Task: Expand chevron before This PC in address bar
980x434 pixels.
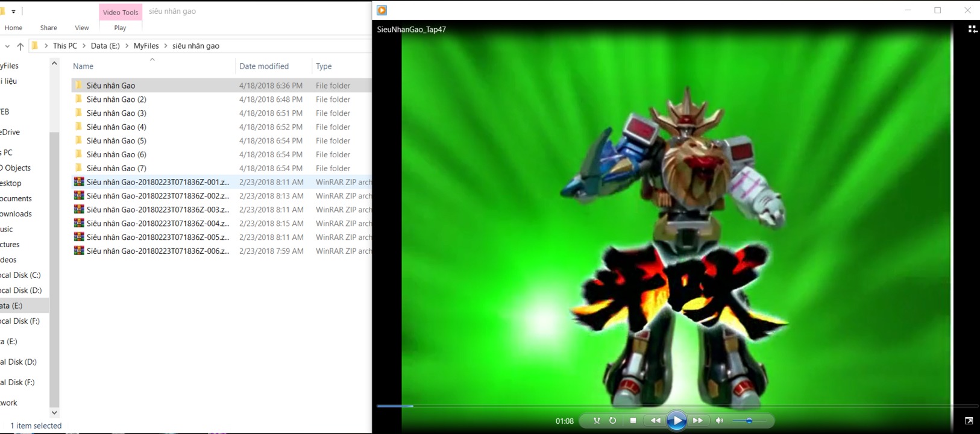Action: point(46,46)
